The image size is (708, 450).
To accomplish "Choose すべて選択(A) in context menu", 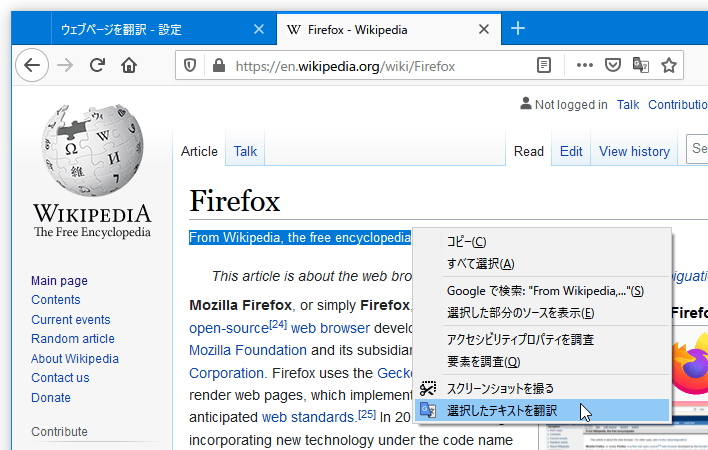I will pyautogui.click(x=542, y=264).
